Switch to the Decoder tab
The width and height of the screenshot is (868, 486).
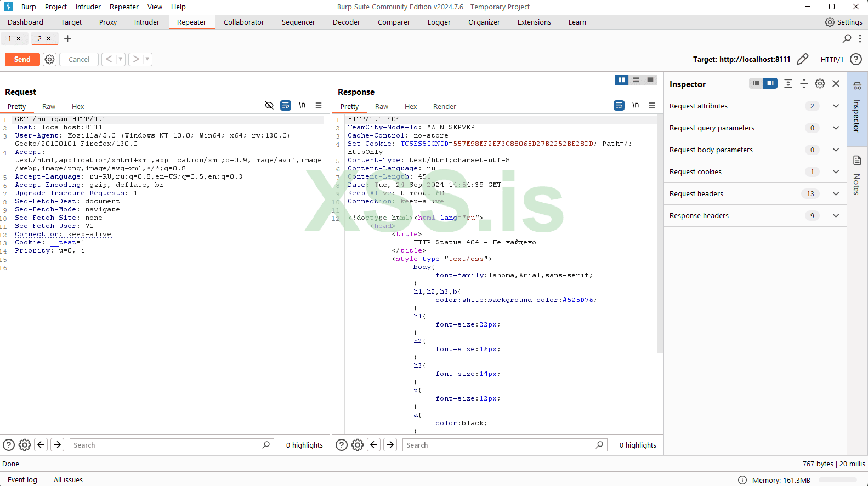tap(346, 22)
